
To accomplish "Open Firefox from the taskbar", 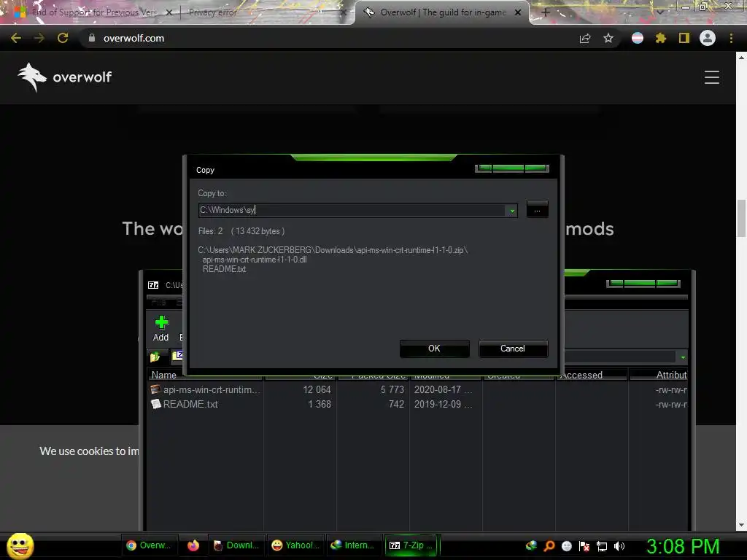I will click(x=193, y=545).
